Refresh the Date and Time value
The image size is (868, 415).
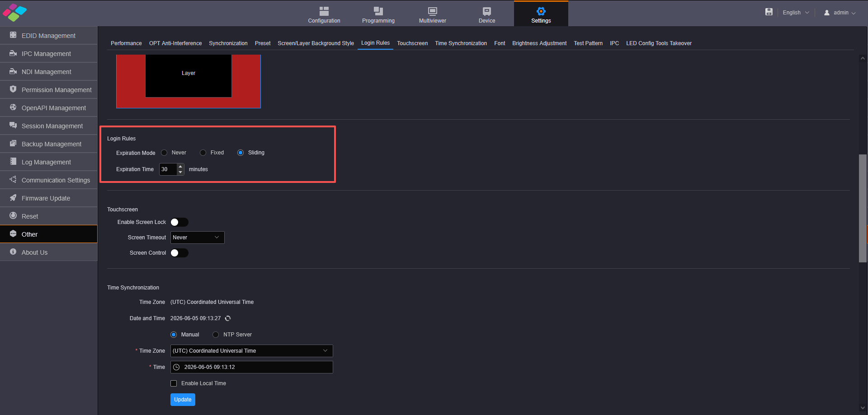[228, 318]
